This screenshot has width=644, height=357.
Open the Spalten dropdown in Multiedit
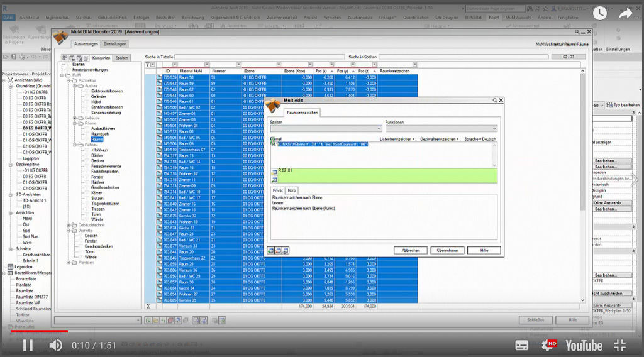pos(379,128)
